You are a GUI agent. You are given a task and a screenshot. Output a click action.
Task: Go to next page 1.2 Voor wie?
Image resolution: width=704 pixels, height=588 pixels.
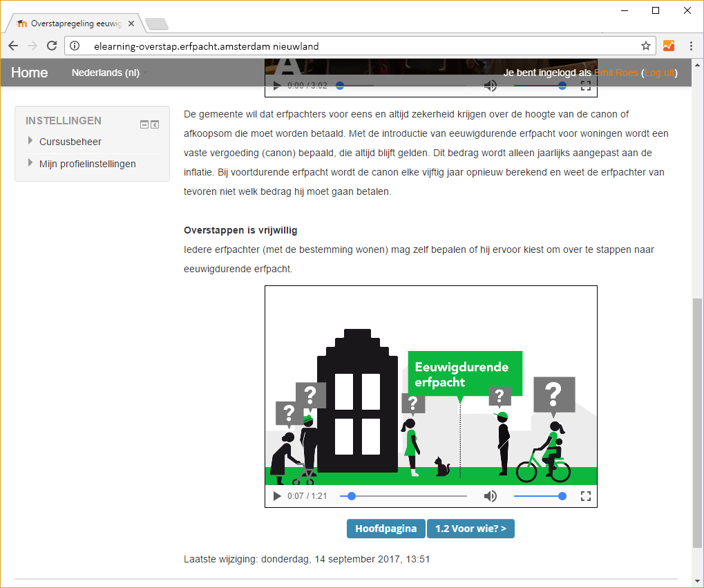pyautogui.click(x=470, y=529)
